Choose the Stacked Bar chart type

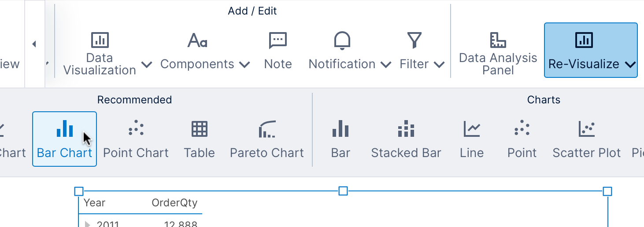[x=406, y=139]
